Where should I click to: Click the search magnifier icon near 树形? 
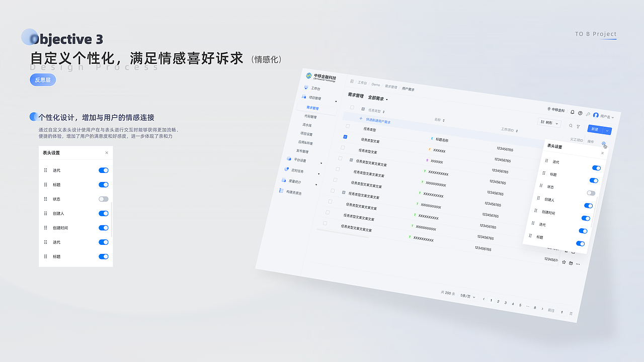point(571,126)
